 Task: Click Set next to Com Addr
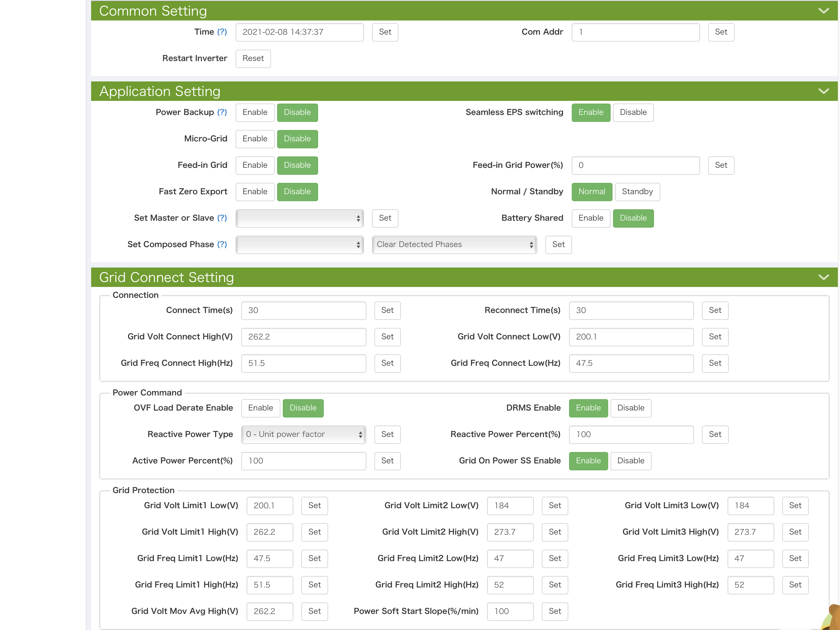click(x=721, y=32)
